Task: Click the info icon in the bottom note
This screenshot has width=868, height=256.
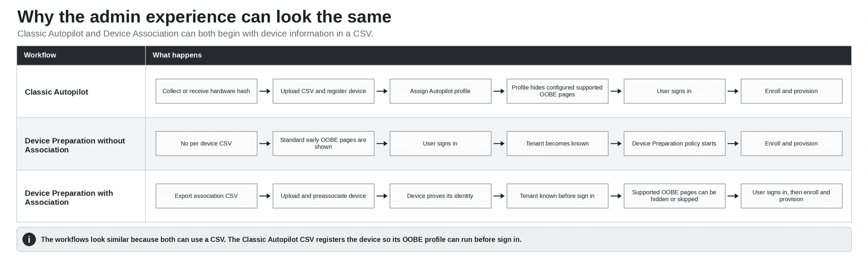Action: [x=29, y=239]
